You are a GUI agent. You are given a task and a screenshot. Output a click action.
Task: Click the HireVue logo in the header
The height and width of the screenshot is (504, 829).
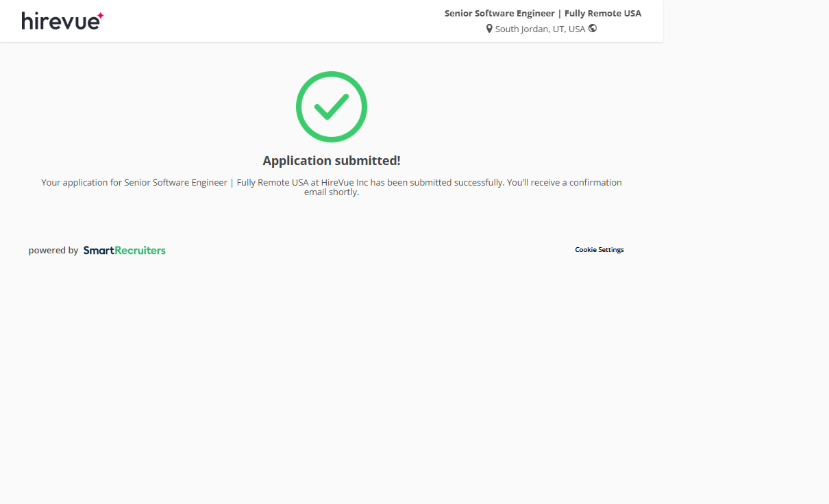61,21
